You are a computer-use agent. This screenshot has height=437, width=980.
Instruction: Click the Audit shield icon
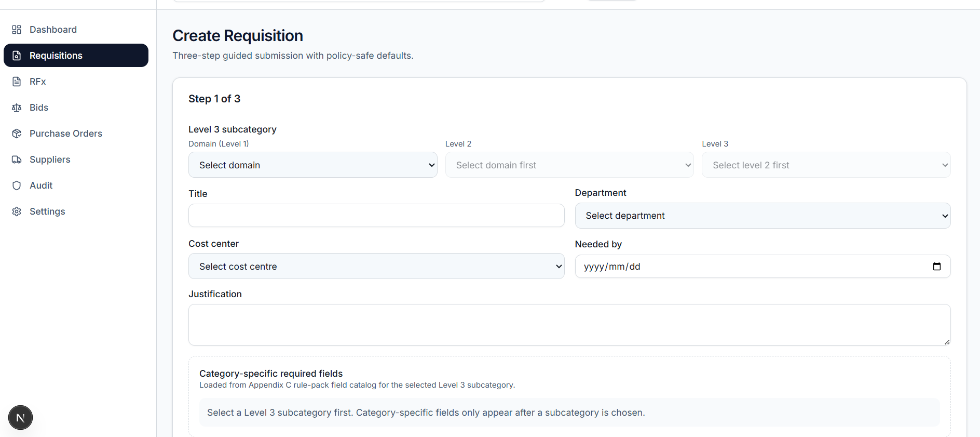click(x=17, y=186)
